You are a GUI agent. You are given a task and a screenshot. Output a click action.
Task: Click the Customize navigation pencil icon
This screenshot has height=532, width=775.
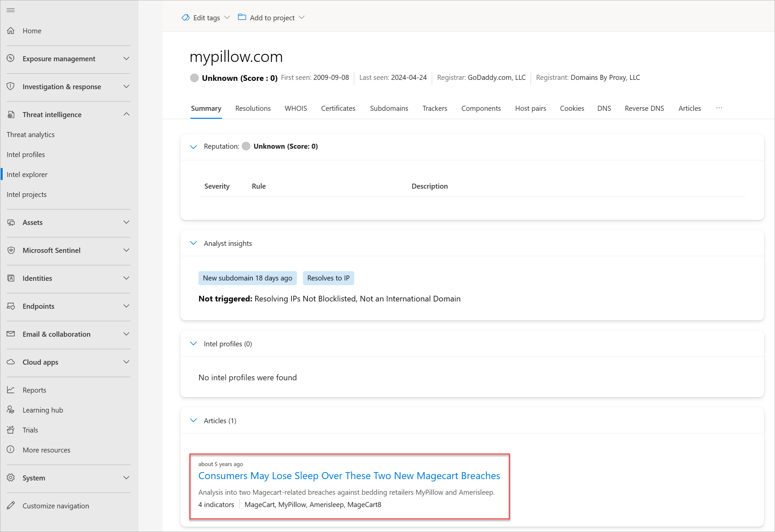tap(11, 505)
